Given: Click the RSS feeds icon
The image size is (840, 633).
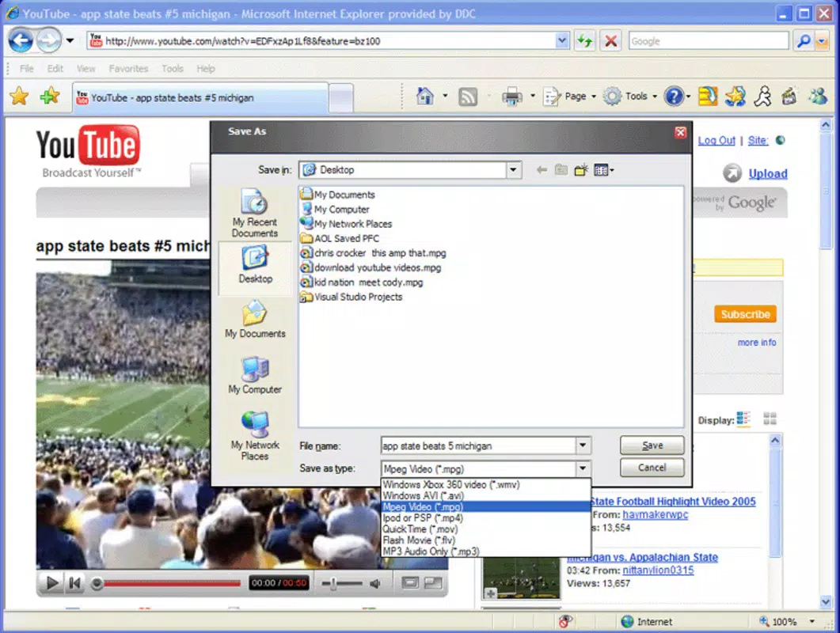Looking at the screenshot, I should coord(468,97).
